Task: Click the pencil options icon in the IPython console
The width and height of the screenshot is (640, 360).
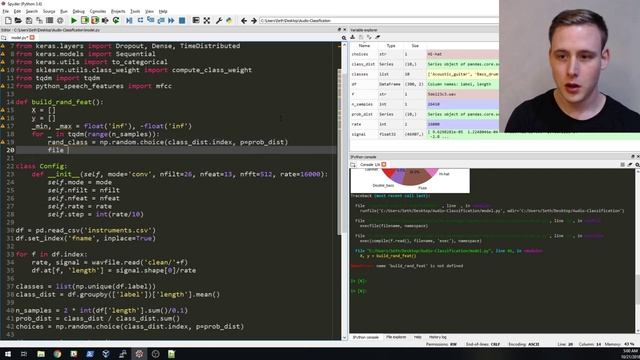Action: (630, 164)
